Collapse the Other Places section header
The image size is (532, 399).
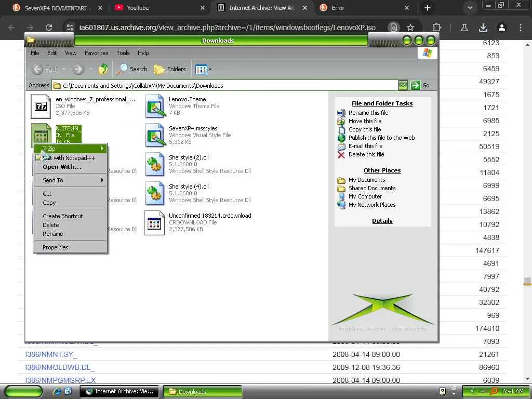382,170
